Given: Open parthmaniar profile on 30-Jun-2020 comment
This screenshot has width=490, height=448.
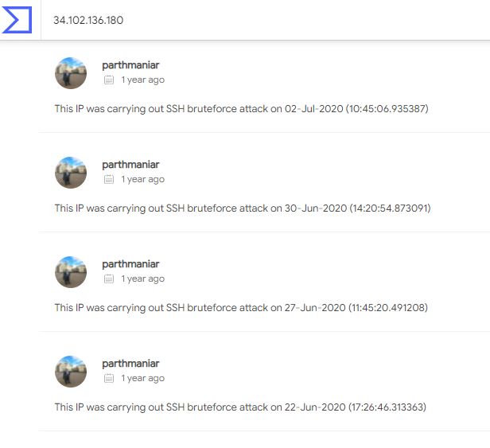Looking at the screenshot, I should tap(130, 165).
